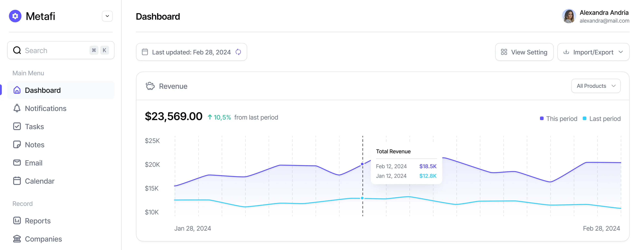Click the View Setting button
Viewport: 644px width, 250px height.
(524, 52)
